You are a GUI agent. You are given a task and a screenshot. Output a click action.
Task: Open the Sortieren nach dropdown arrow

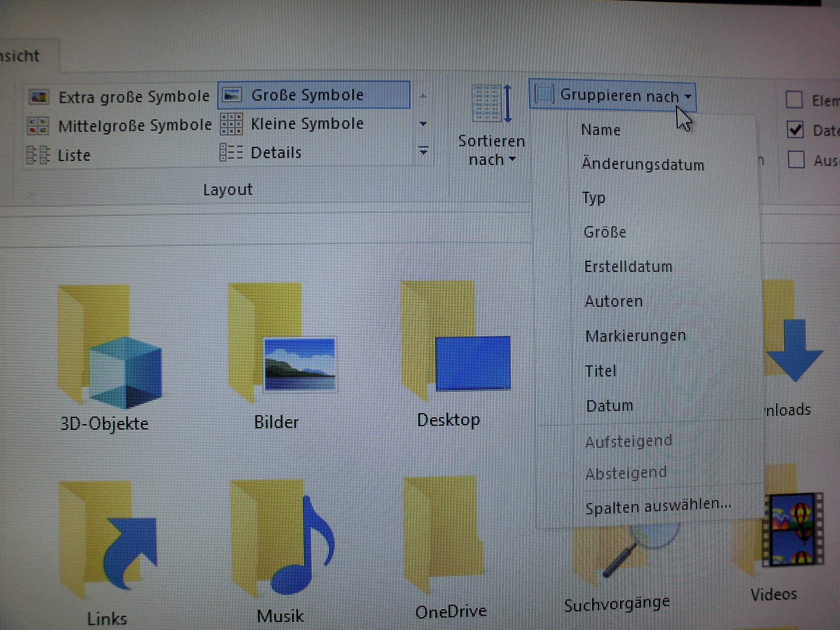tap(512, 159)
